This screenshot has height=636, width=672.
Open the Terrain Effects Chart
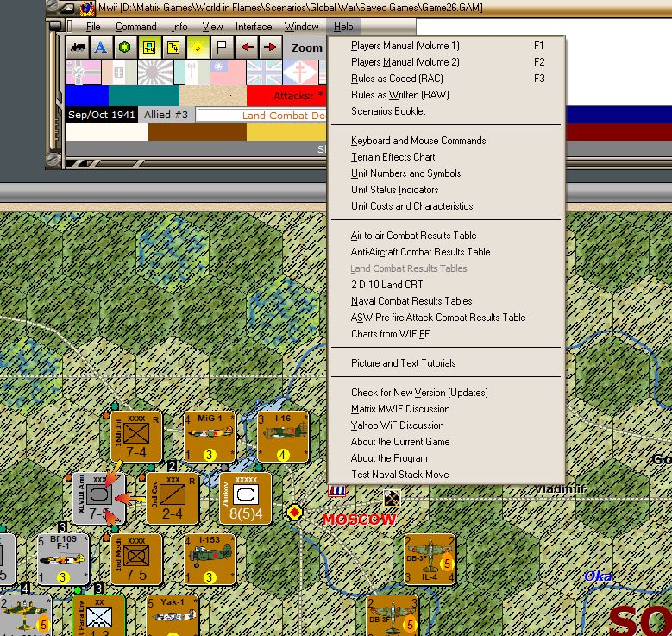(447, 157)
